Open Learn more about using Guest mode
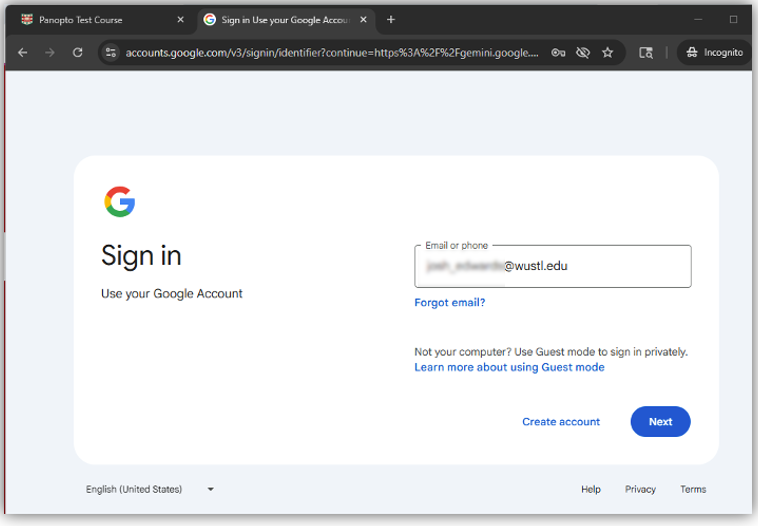This screenshot has width=758, height=526. [509, 367]
